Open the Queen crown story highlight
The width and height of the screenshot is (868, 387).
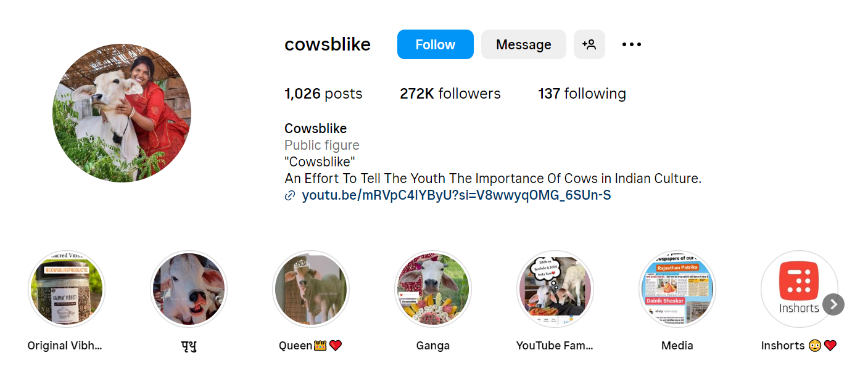311,289
